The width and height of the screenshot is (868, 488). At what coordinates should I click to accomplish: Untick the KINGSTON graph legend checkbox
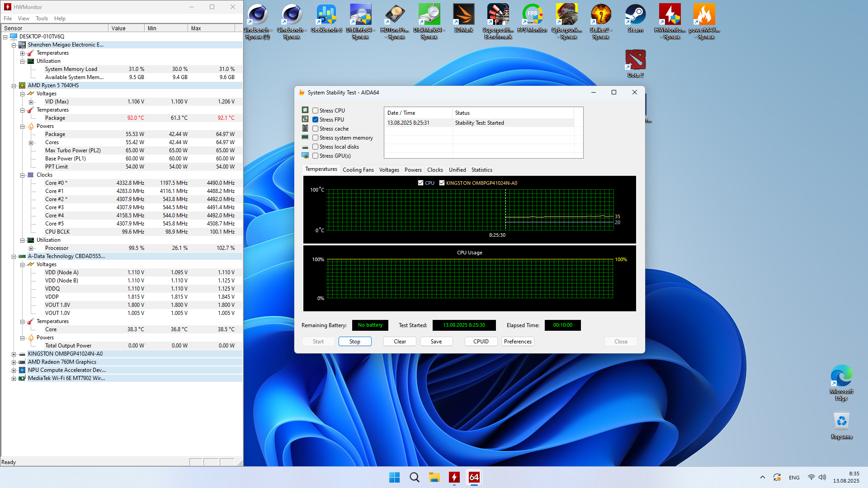click(442, 183)
